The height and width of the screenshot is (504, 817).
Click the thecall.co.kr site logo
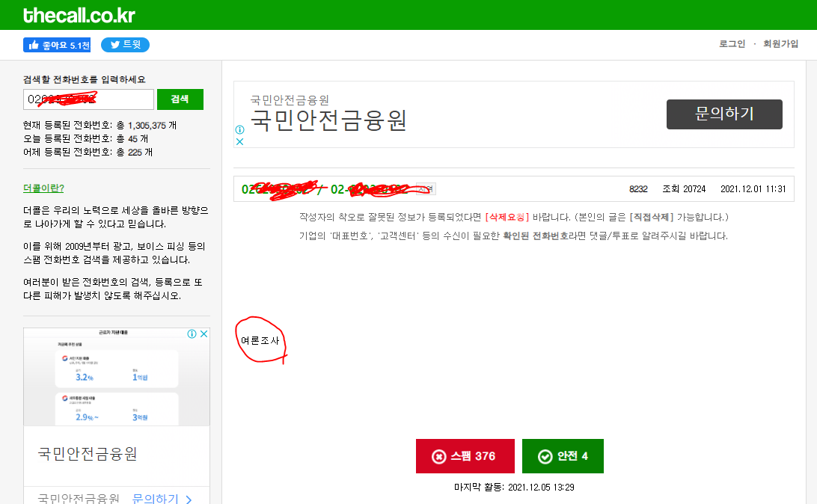[79, 15]
